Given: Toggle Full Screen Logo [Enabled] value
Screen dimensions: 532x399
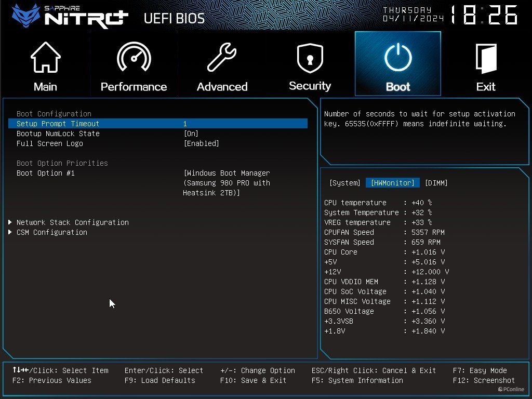Looking at the screenshot, I should coord(202,143).
